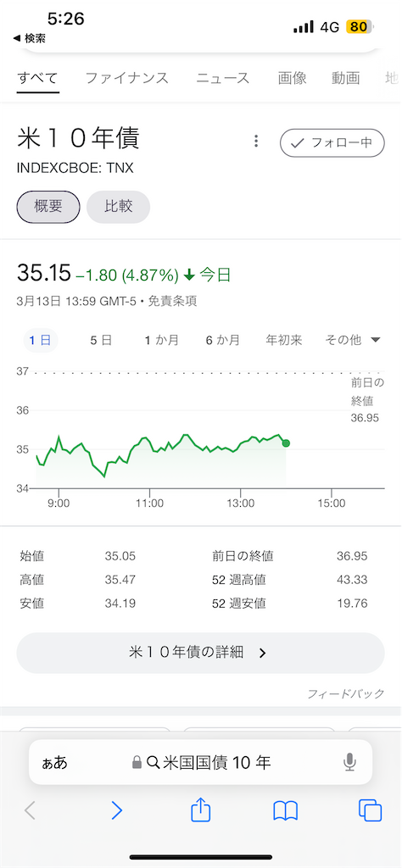Open Safari bookmarks book icon
The image size is (402, 868).
[x=286, y=811]
